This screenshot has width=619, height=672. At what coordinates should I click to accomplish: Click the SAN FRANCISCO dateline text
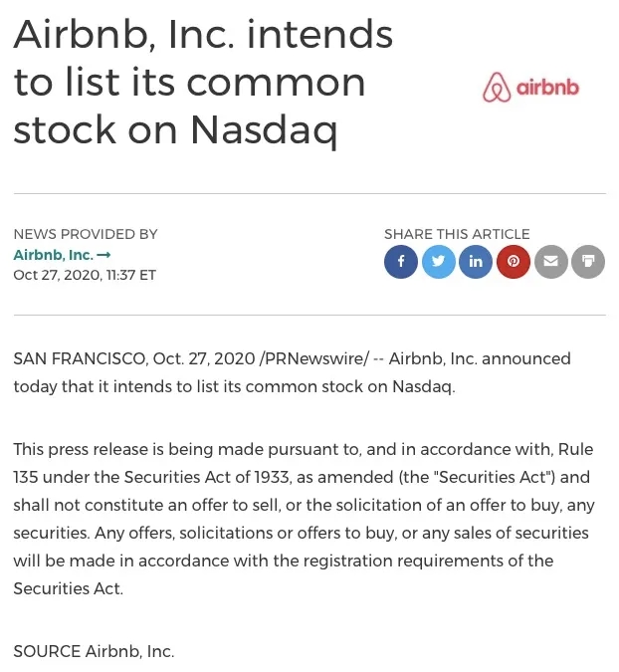[81, 358]
